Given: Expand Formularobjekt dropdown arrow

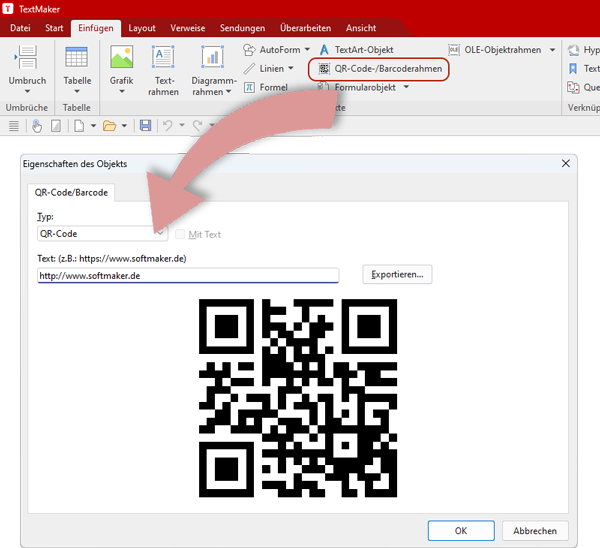Looking at the screenshot, I should [406, 87].
